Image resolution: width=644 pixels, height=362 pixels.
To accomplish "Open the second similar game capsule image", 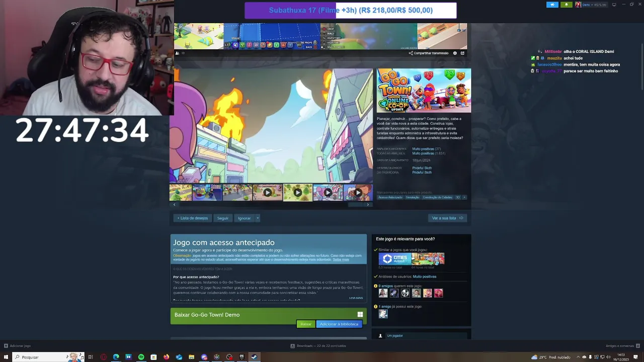I will coord(428,259).
